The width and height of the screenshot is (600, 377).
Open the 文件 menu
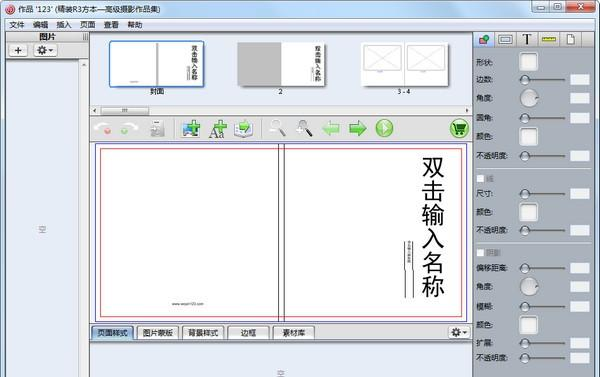tap(17, 25)
